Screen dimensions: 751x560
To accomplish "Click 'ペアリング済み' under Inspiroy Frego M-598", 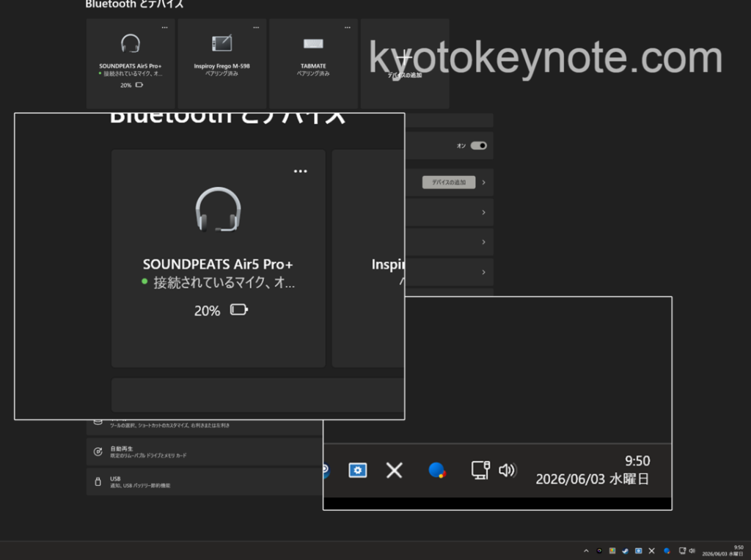I will tap(221, 74).
